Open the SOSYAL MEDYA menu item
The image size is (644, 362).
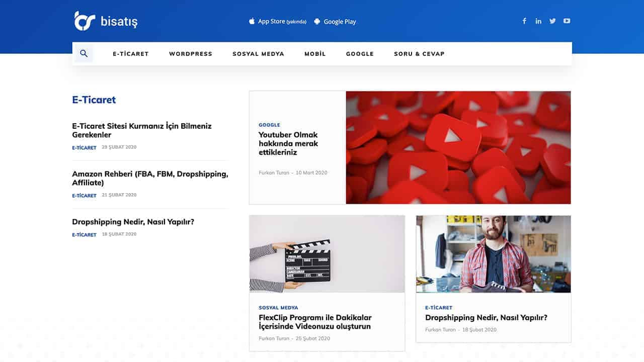258,54
